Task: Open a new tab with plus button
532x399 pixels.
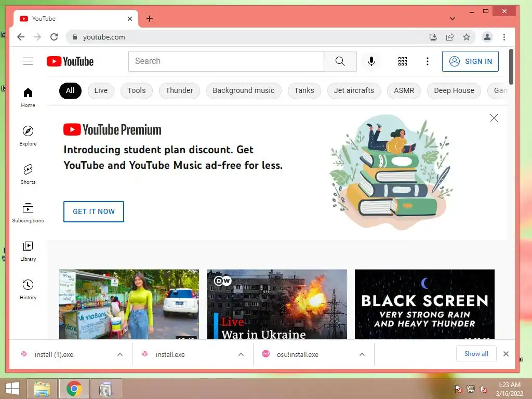Action: (150, 19)
